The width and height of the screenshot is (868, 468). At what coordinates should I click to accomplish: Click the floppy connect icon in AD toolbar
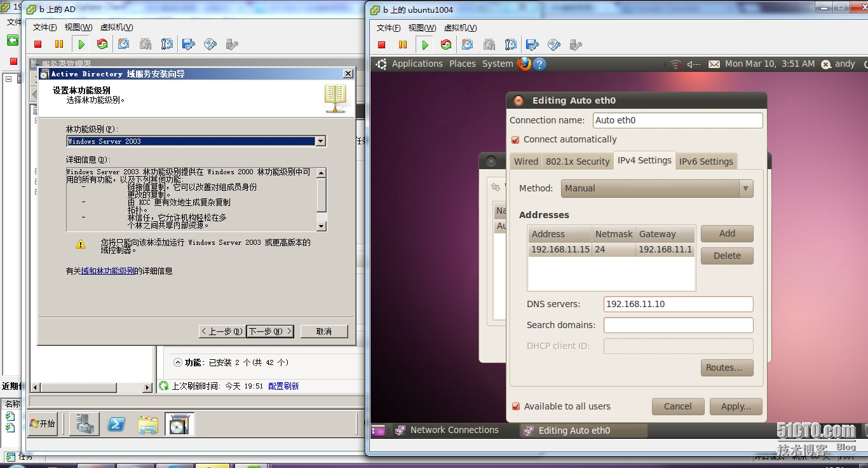(189, 45)
